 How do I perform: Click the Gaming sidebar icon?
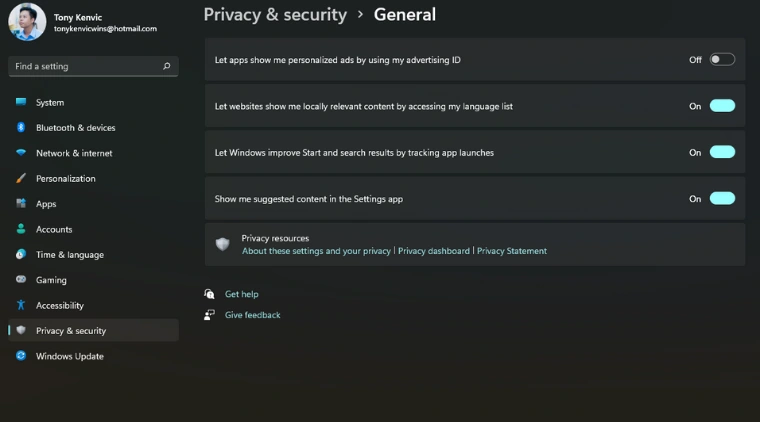click(20, 280)
